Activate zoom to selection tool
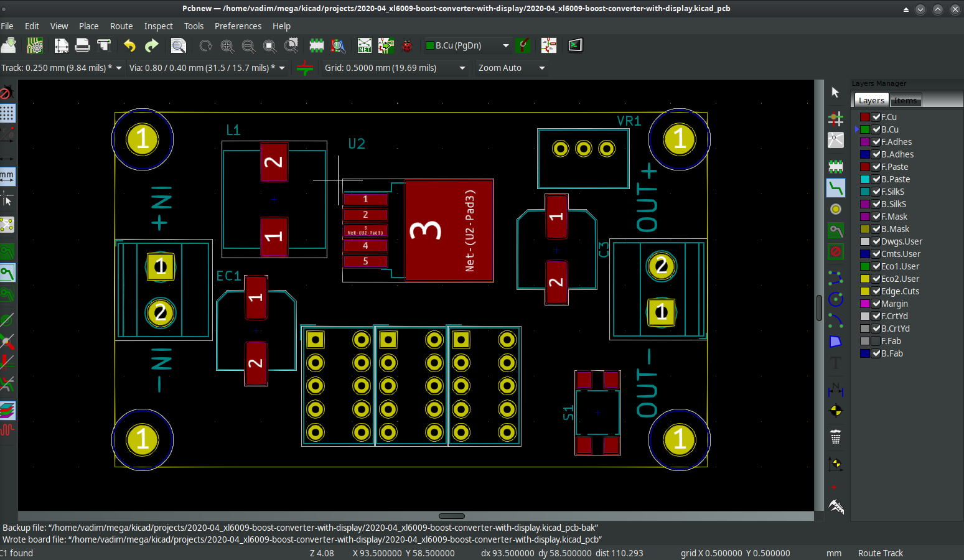 [x=291, y=45]
